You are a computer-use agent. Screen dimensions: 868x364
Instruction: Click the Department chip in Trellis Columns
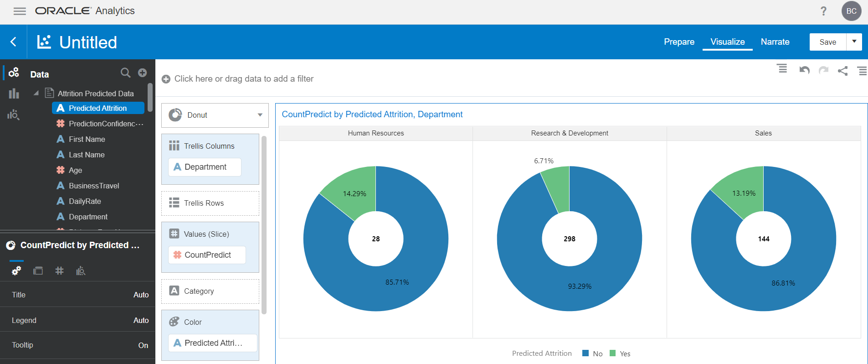(x=205, y=167)
